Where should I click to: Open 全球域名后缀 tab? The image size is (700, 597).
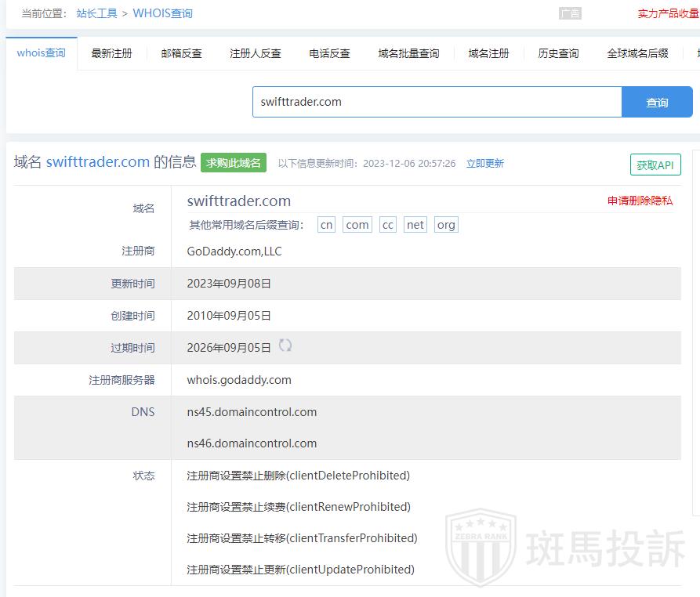[x=637, y=53]
